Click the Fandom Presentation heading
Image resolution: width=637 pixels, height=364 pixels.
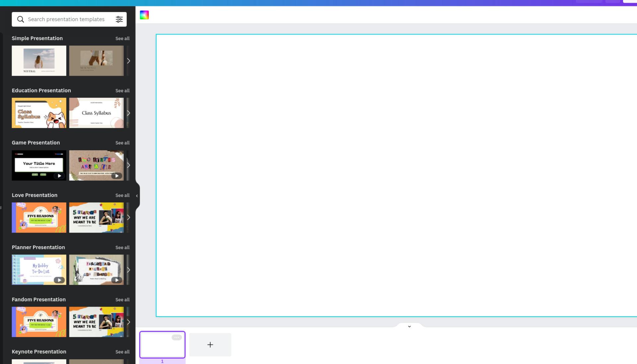click(x=39, y=299)
